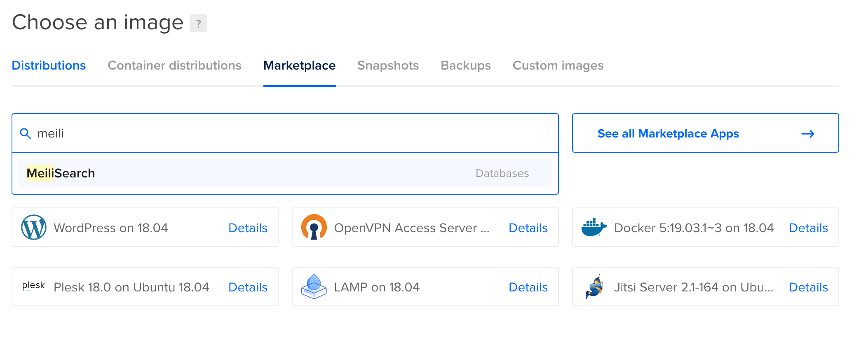
Task: Click See all Marketplace Apps button
Action: [668, 134]
